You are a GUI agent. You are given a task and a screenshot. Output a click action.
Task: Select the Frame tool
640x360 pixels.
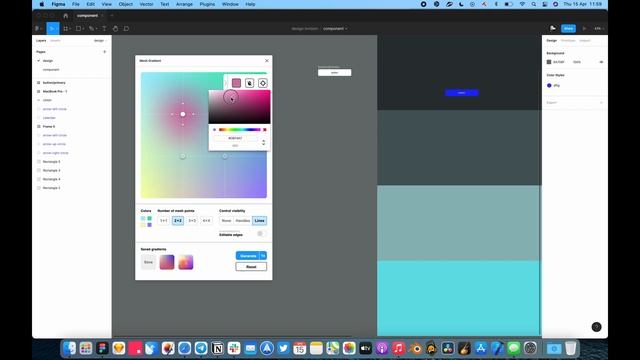[65, 29]
